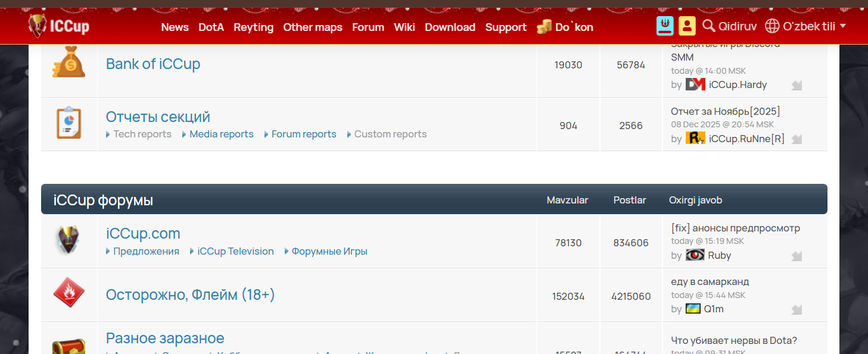Open Ruby's user profile name
Screen dimensions: 868x354
tap(719, 255)
